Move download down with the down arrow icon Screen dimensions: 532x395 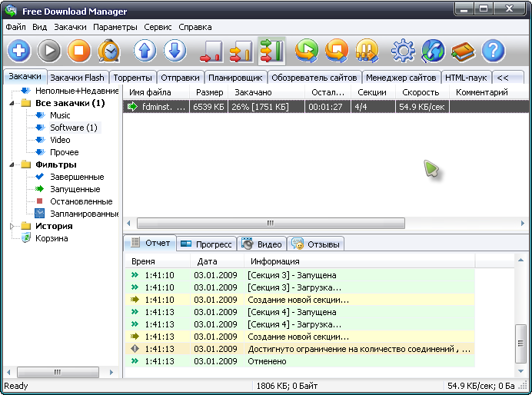pos(175,51)
